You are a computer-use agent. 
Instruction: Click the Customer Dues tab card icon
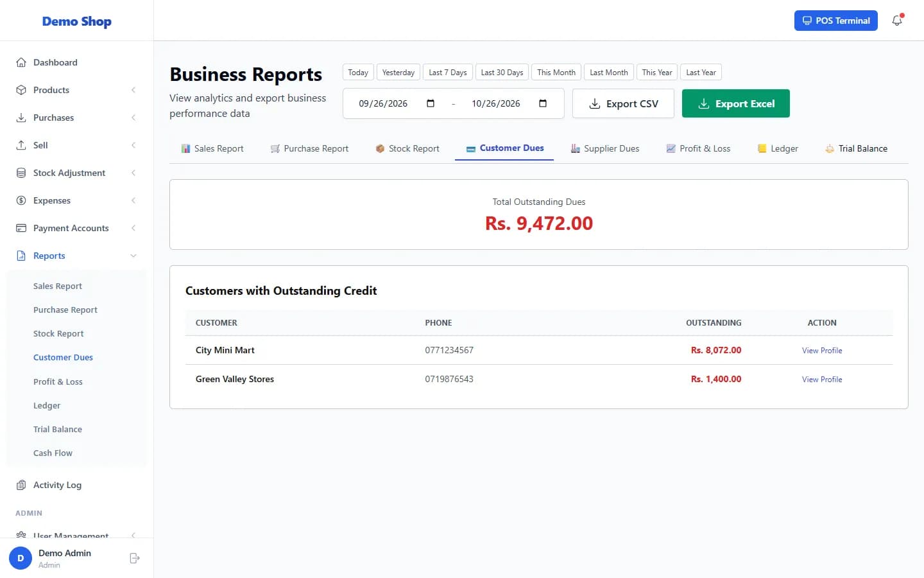pyautogui.click(x=471, y=148)
